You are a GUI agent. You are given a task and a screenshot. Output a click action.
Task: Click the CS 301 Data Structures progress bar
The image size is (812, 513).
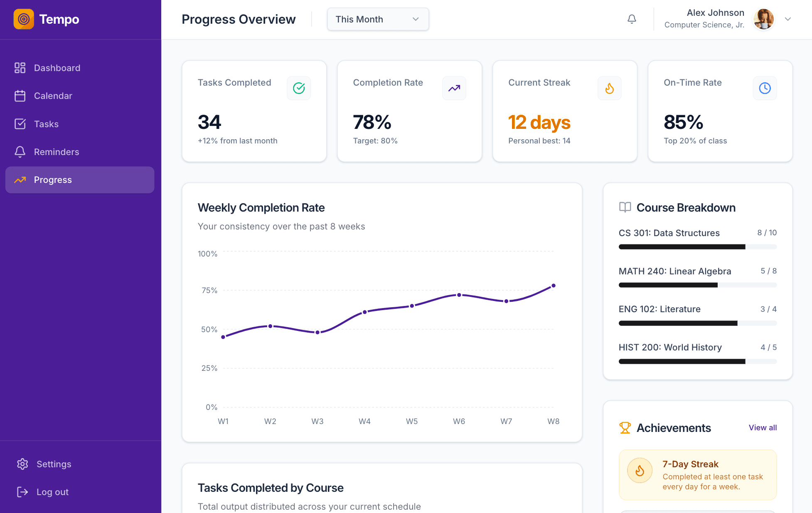697,247
